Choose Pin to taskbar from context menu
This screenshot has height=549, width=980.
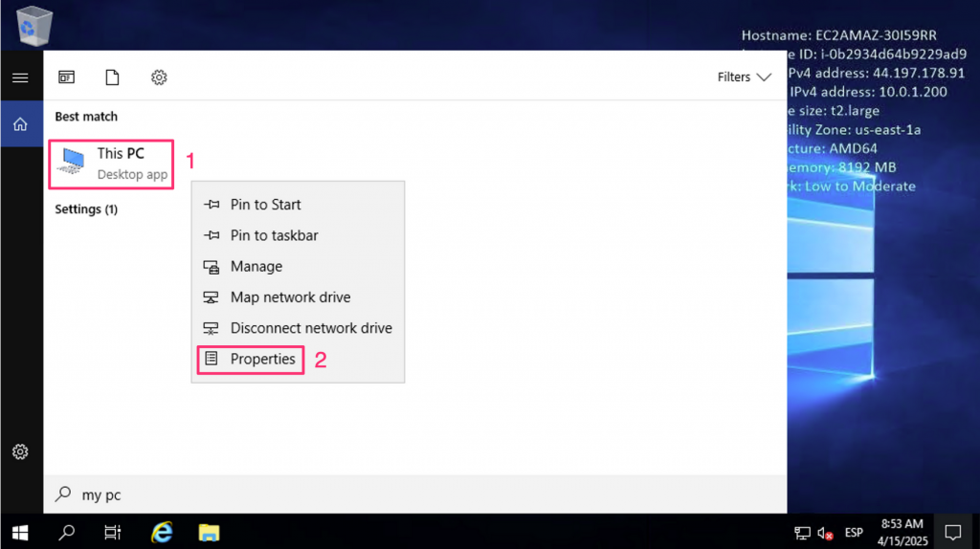[x=274, y=235]
